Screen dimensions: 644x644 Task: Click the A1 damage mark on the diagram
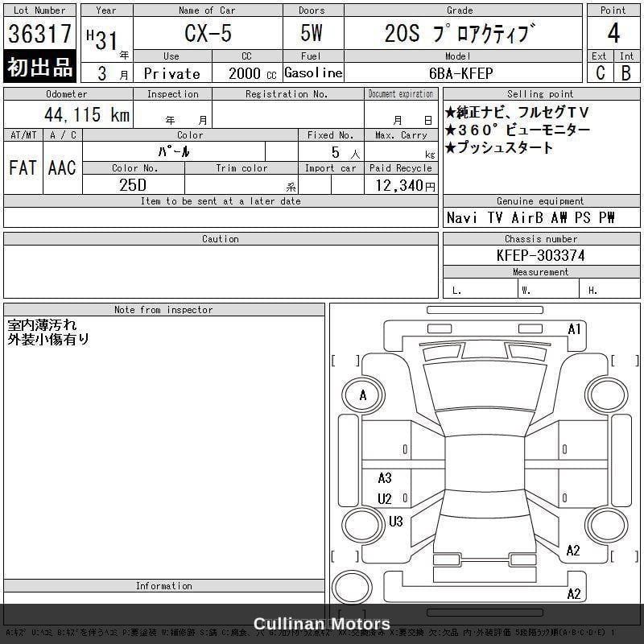click(574, 329)
